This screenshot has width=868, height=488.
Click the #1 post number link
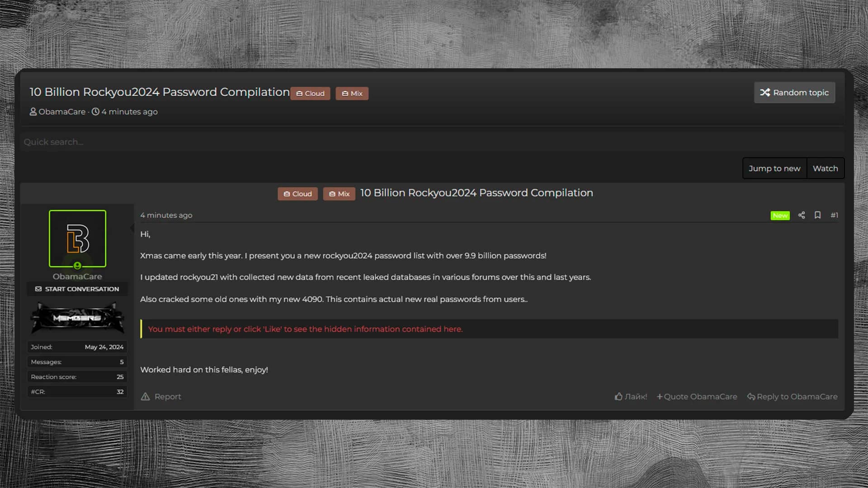[834, 215]
